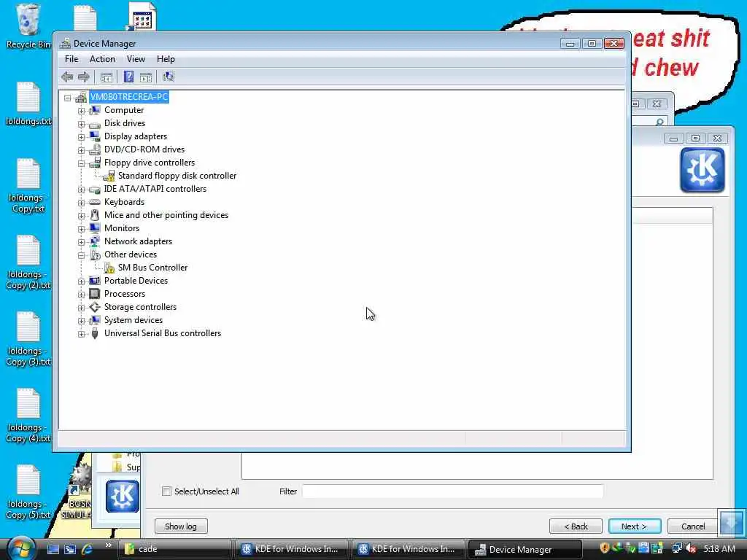Click the Processors category icon
The image size is (747, 560).
pyautogui.click(x=95, y=294)
